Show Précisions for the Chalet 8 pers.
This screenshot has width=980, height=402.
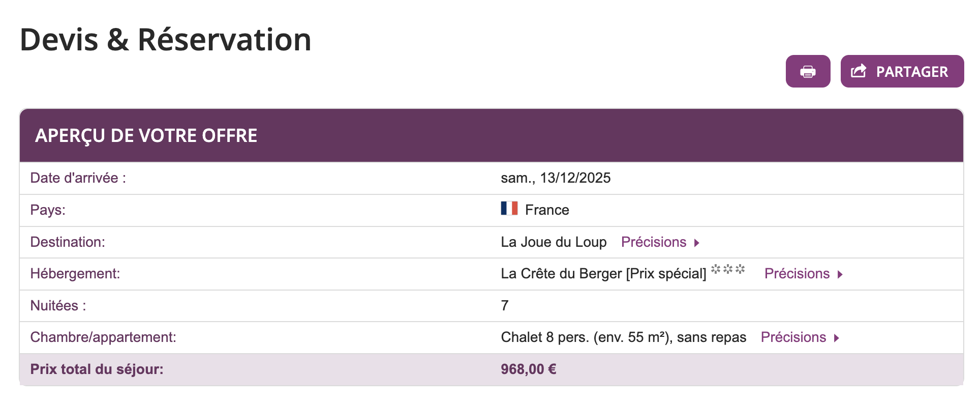[793, 337]
